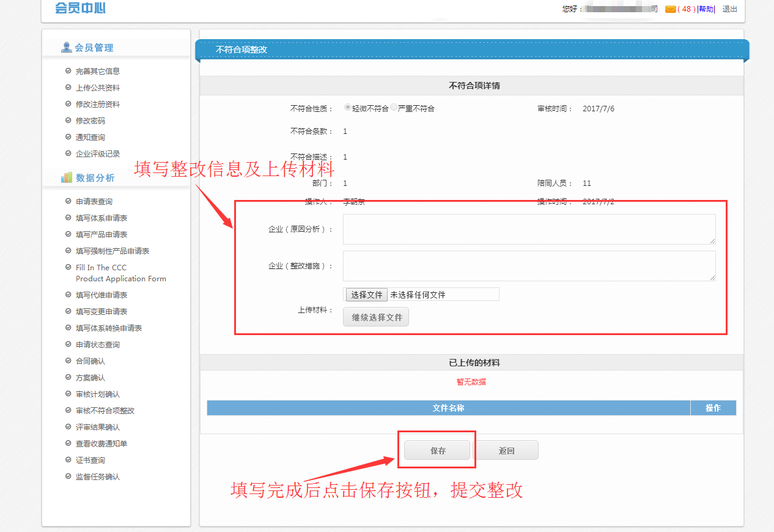
Task: Click the 选择文件 file chooser button
Action: 366,295
